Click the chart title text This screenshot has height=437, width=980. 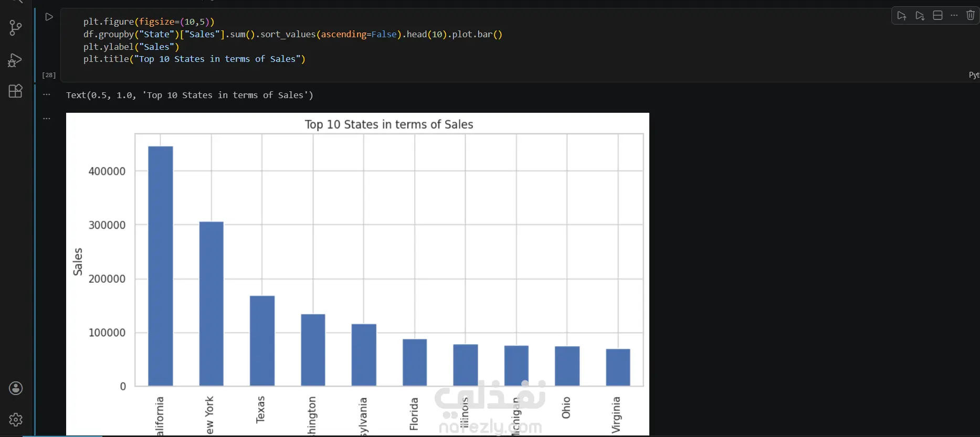click(389, 124)
